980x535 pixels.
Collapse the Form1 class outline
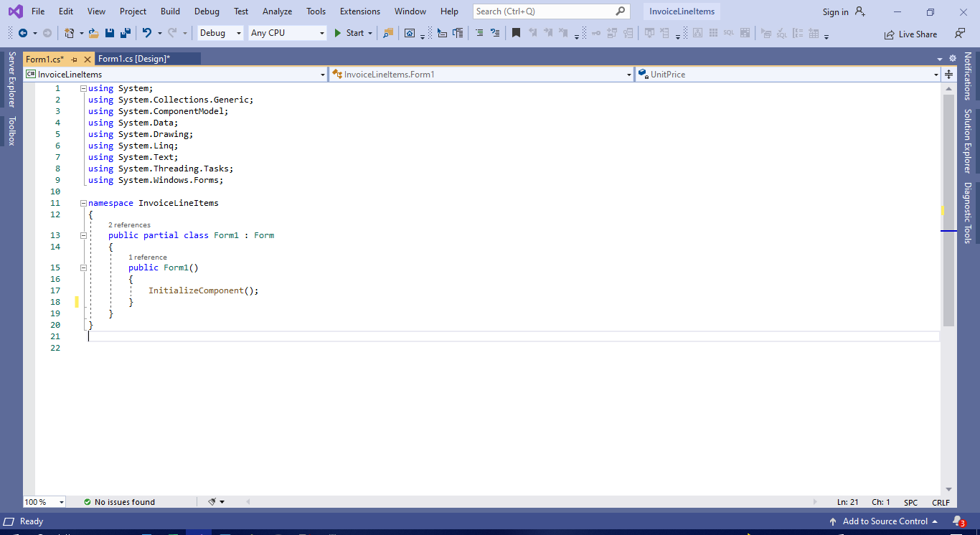coord(83,235)
